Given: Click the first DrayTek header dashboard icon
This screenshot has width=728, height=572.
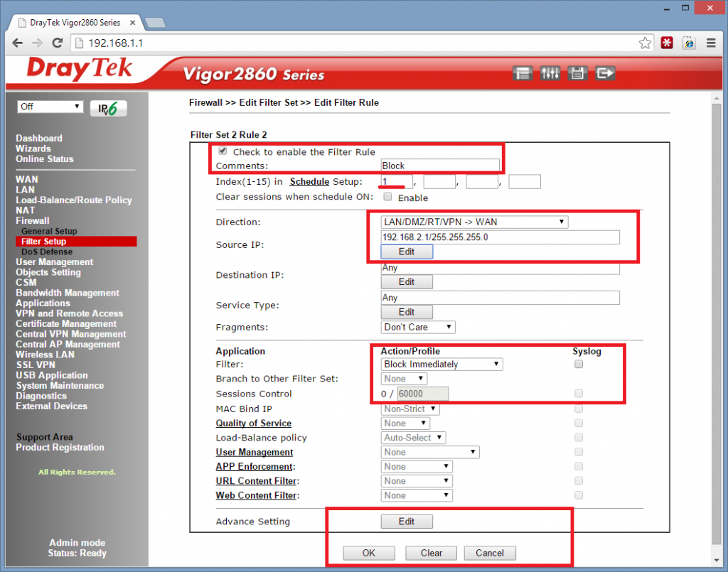Looking at the screenshot, I should point(523,73).
